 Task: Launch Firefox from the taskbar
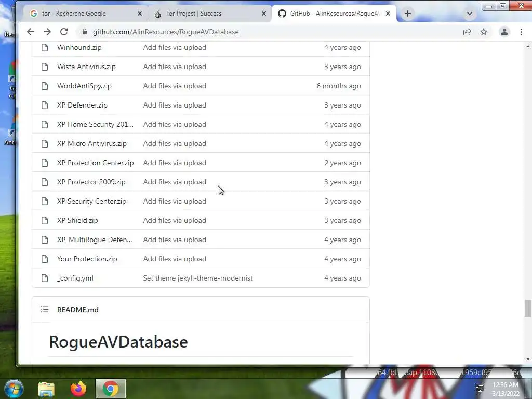[x=78, y=389]
